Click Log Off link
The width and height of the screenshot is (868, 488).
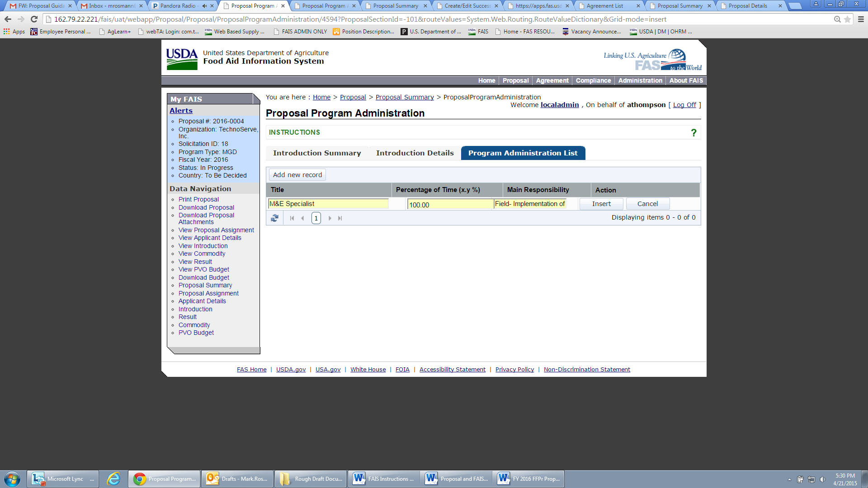(684, 105)
